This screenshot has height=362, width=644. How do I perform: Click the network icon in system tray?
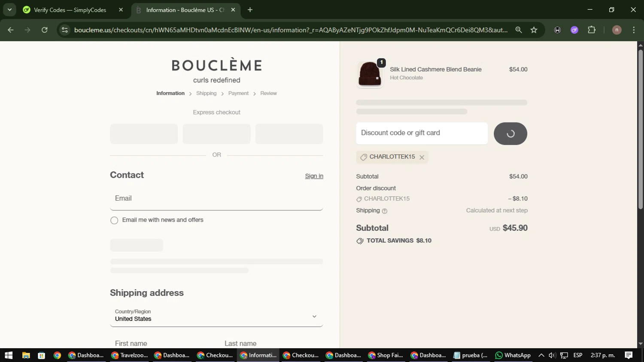pyautogui.click(x=564, y=355)
